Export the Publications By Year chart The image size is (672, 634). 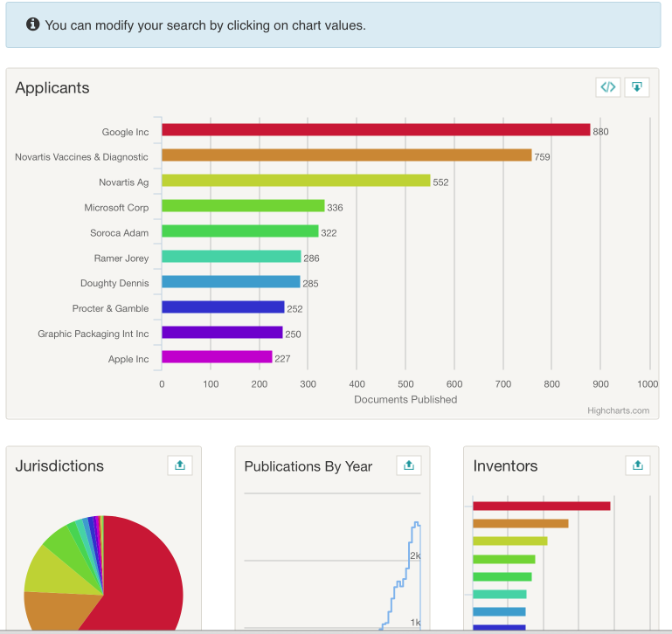(409, 465)
